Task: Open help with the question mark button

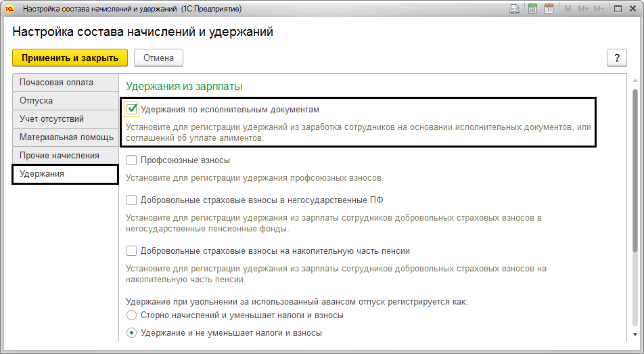Action: click(616, 58)
